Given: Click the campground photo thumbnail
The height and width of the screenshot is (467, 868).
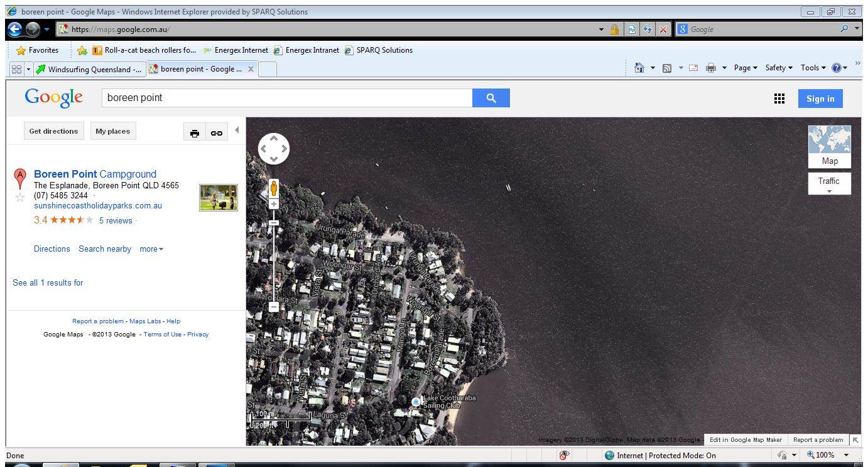Looking at the screenshot, I should click(219, 198).
